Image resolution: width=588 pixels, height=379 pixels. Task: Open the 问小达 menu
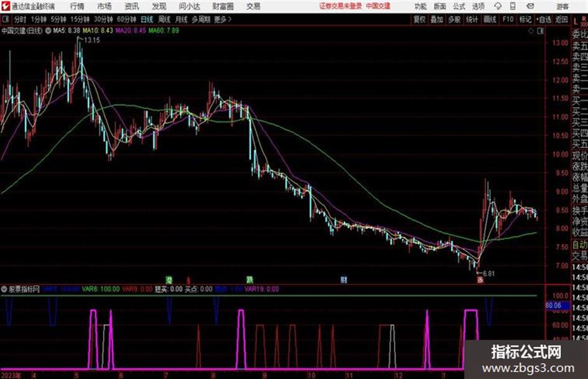click(189, 6)
